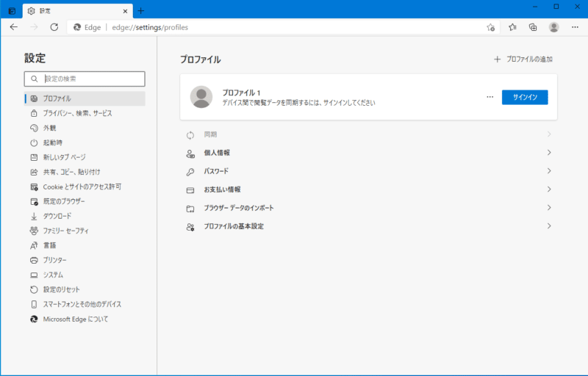Click the スマートフォンとその他のデバイス label
Screen dimensions: 588x376
point(82,304)
